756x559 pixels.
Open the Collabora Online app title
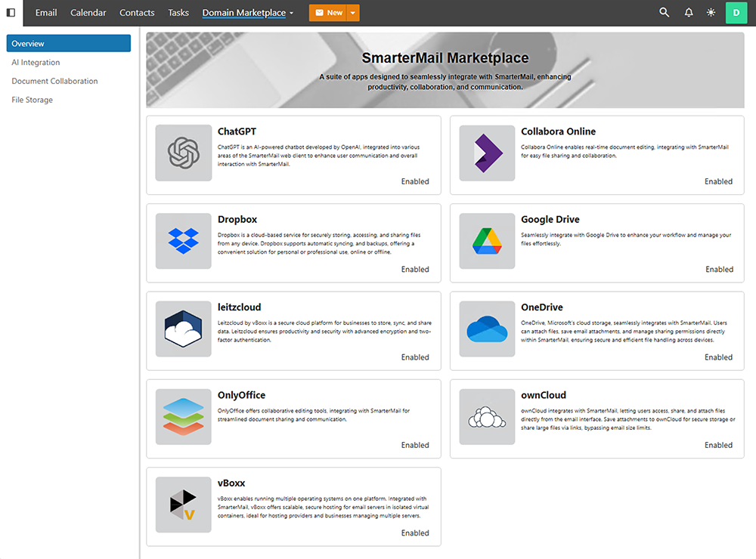[x=559, y=131]
